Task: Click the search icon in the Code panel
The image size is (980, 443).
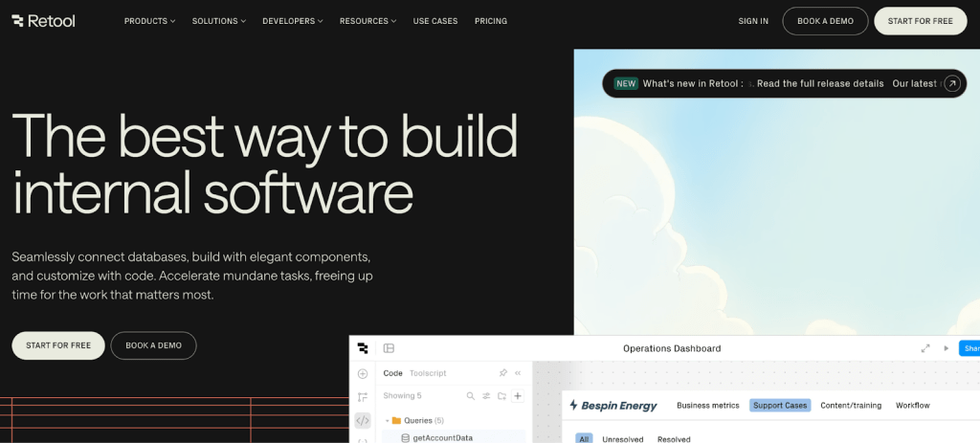Action: [x=471, y=396]
